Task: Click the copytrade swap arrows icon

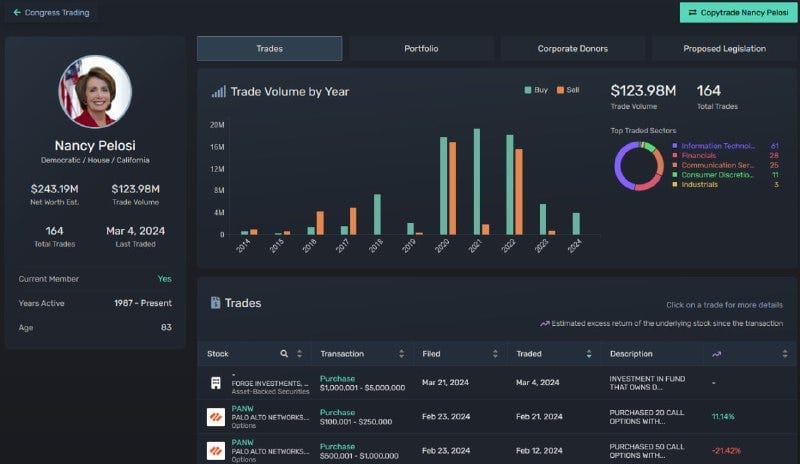Action: [692, 12]
